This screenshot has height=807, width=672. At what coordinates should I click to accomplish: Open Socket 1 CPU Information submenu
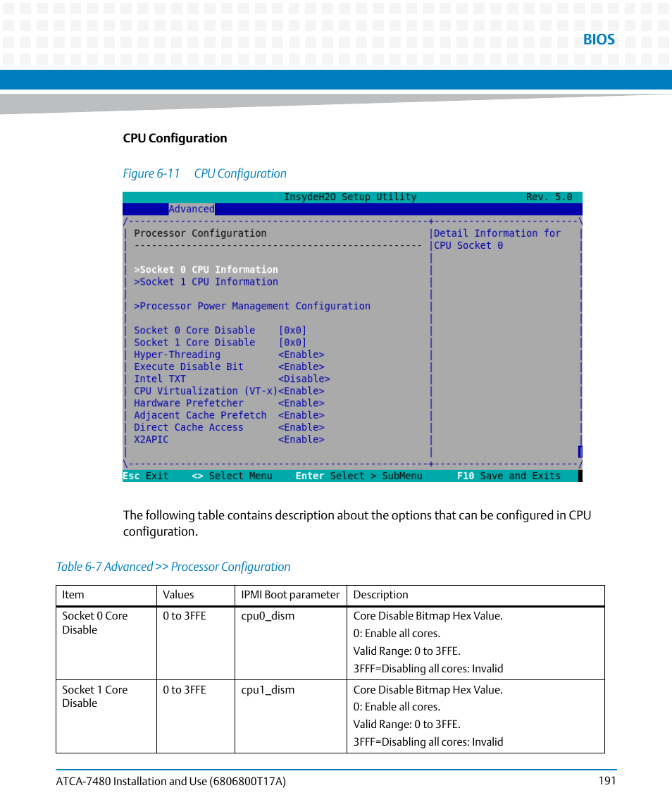coord(206,282)
